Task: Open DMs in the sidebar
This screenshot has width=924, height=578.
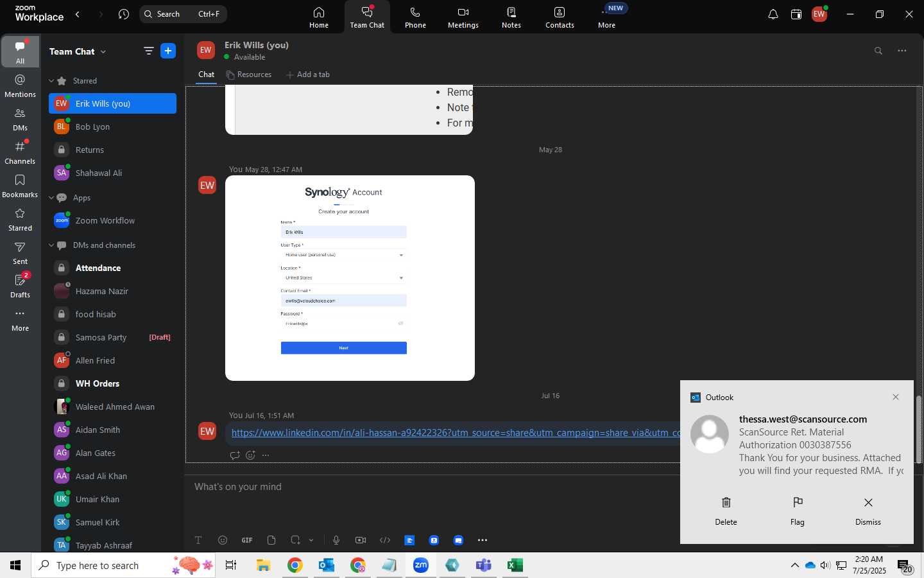Action: (20, 119)
